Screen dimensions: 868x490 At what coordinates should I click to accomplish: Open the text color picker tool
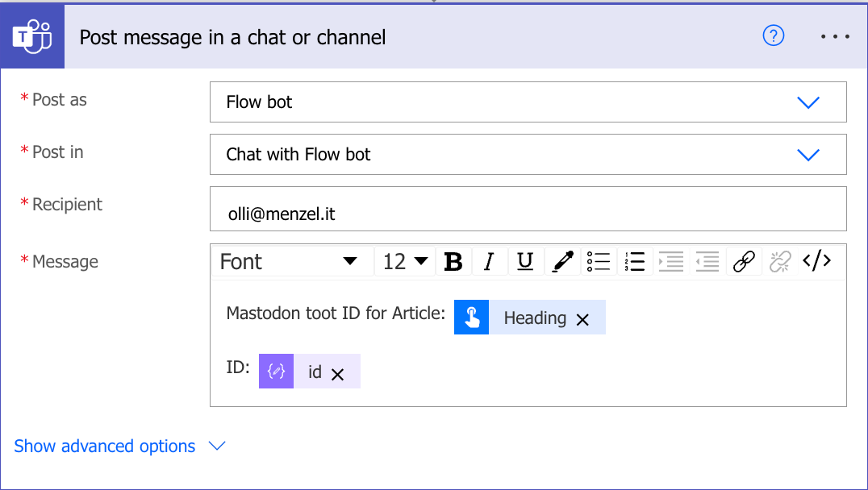[x=561, y=262]
